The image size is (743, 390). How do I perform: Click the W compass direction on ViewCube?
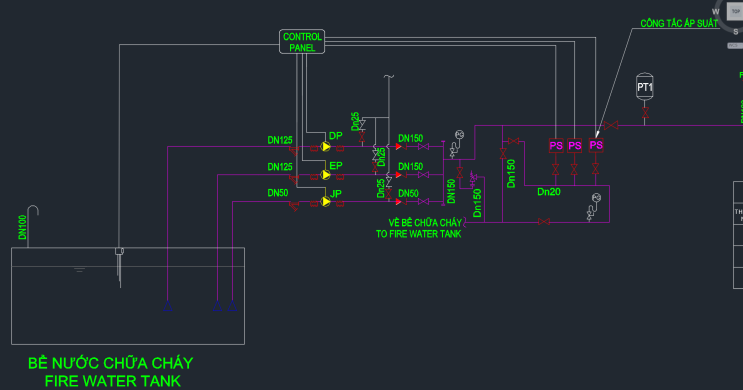(716, 12)
